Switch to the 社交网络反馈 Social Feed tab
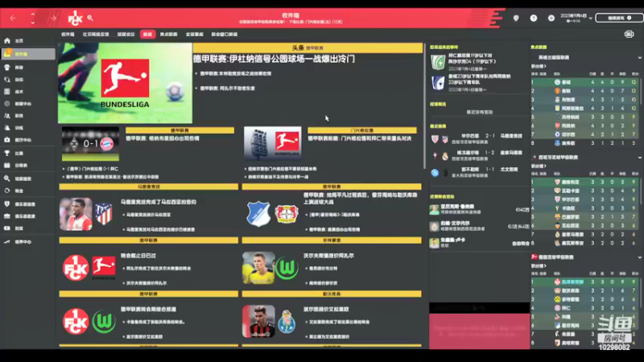Image resolution: width=644 pixels, height=362 pixels. pos(96,35)
